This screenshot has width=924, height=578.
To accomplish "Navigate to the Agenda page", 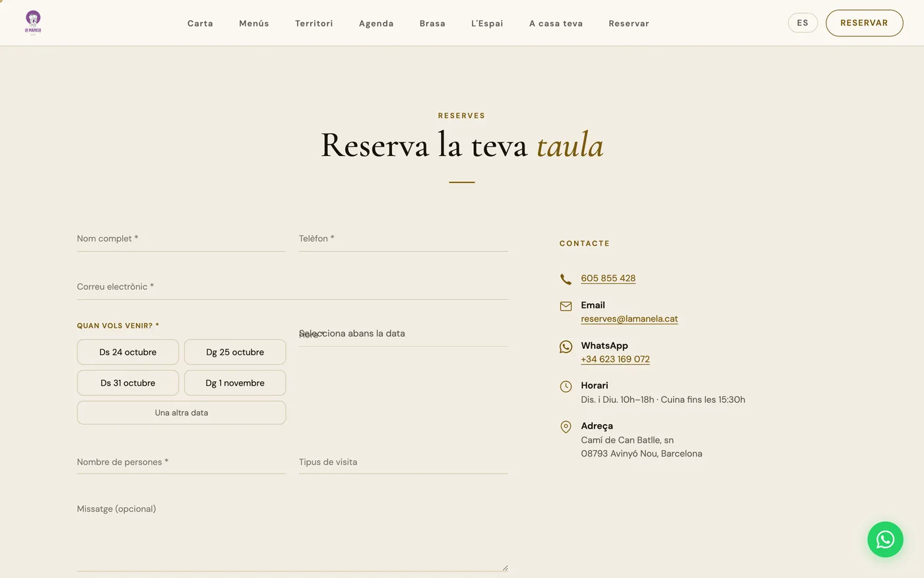I will point(376,23).
